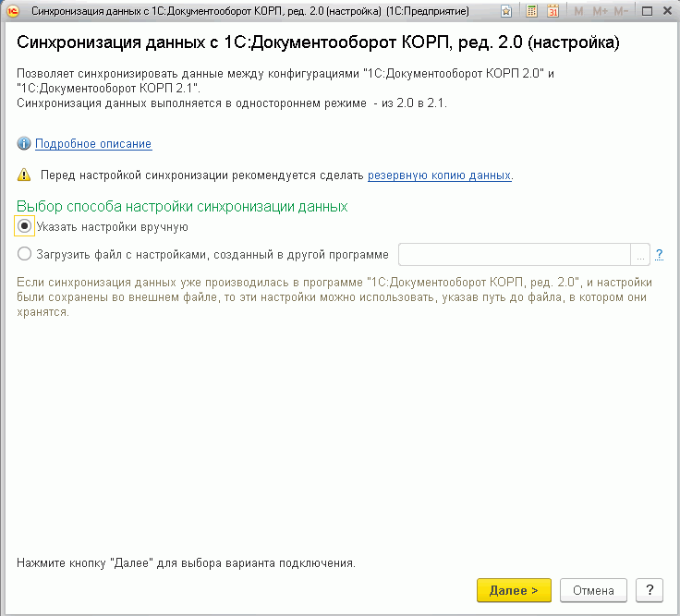Select 'Загрузить файл с настройками' radio option

pyautogui.click(x=24, y=254)
